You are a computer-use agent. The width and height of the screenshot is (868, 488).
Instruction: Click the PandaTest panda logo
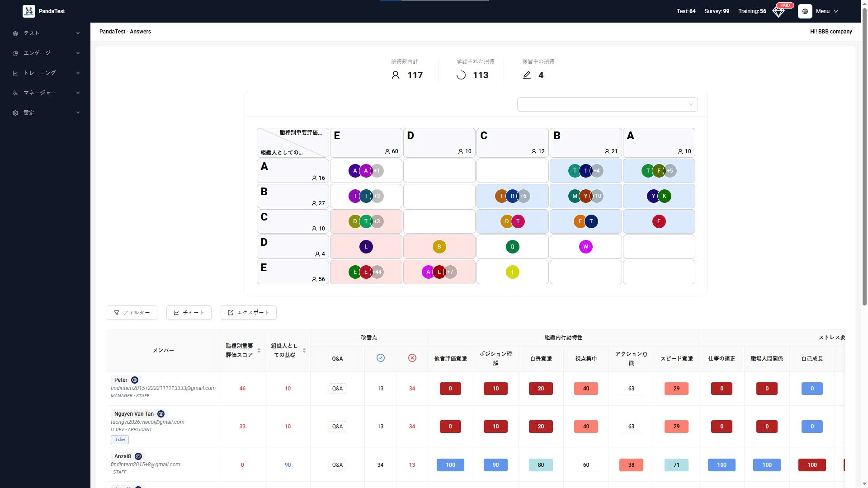29,11
